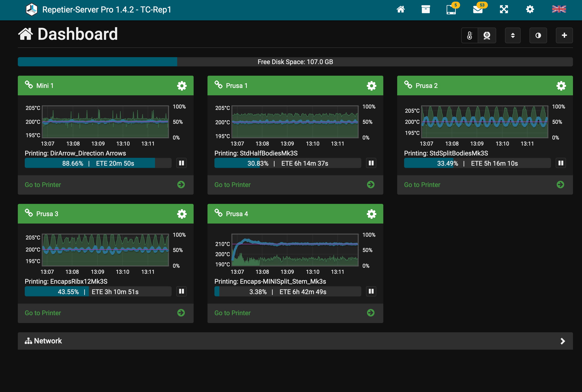Click Mini 1 print progress bar
Image resolution: width=582 pixels, height=392 pixels.
98,163
